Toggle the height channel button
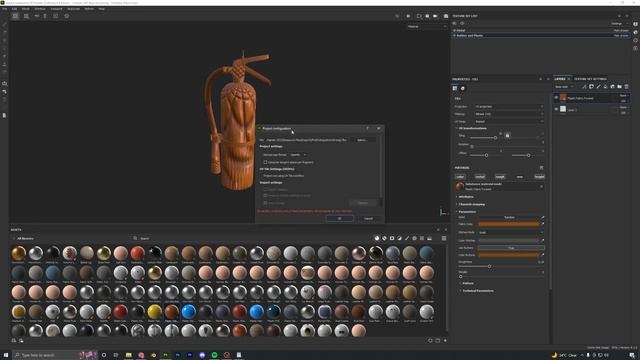Screen dimensions: 640x360 [x=539, y=177]
